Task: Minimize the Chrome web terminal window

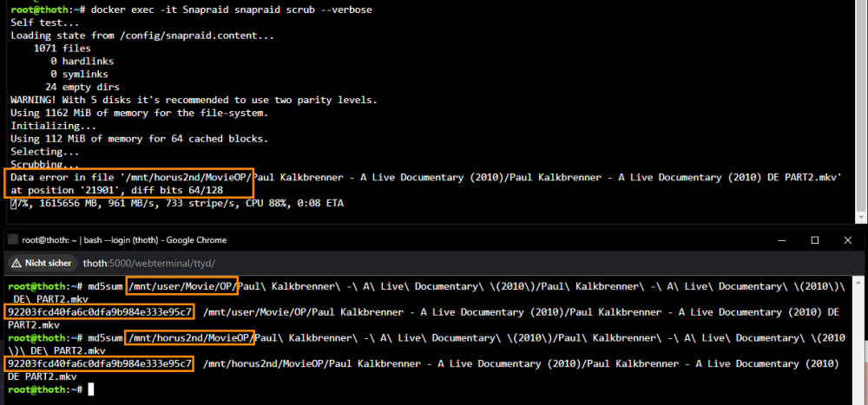Action: (781, 241)
